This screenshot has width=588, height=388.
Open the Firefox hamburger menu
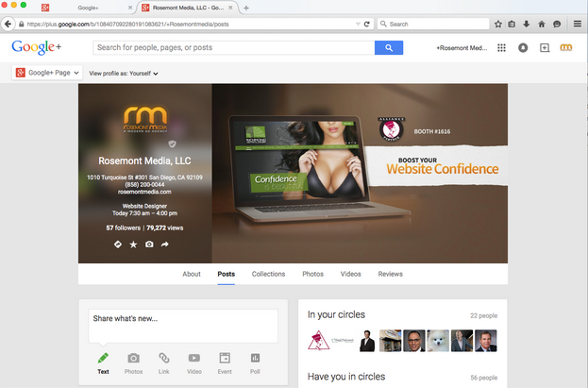point(578,24)
